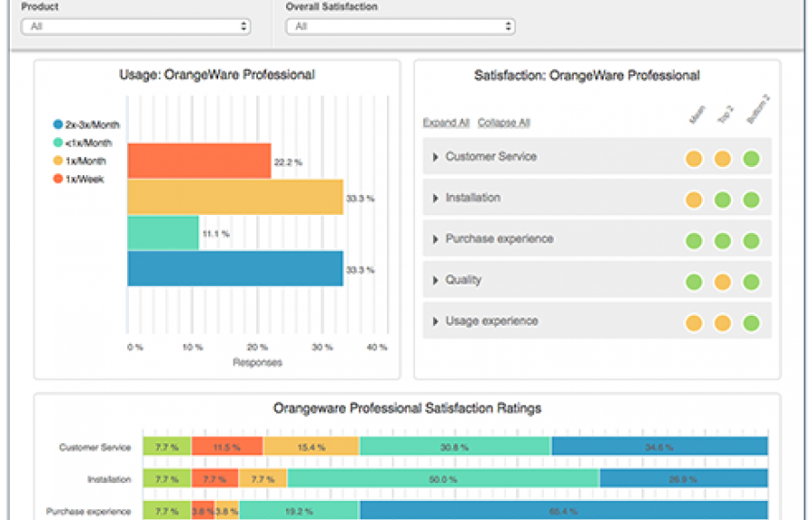Click the 'Customer Service' ratings chart label
Image resolution: width=812 pixels, height=520 pixels.
coord(95,447)
